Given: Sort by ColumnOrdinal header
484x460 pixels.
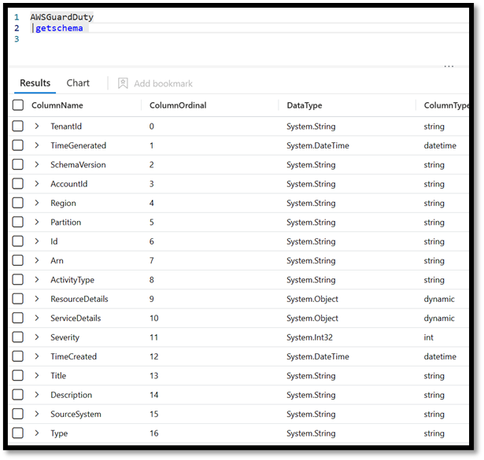Looking at the screenshot, I should 178,105.
